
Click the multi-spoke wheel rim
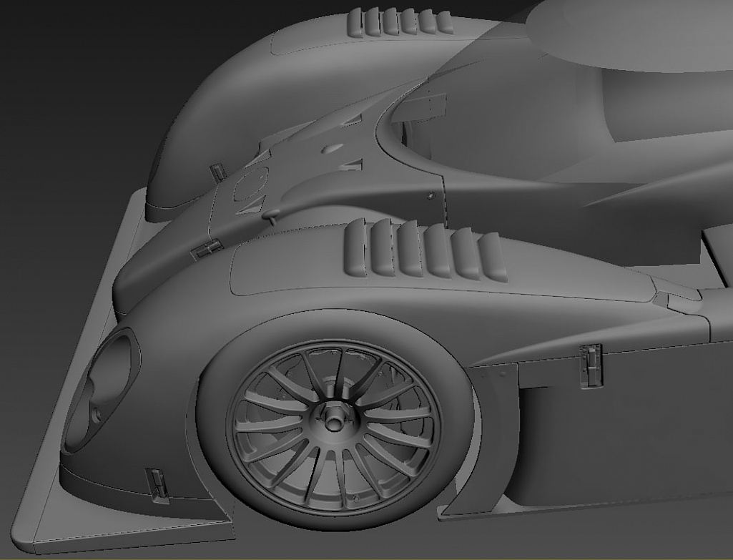coord(334,427)
